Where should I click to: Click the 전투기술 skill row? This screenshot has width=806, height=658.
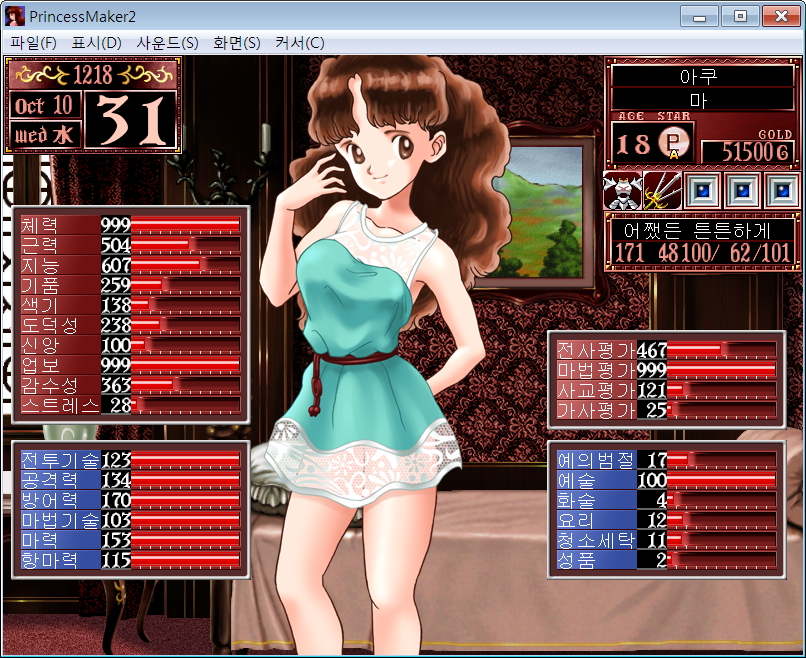(131, 460)
